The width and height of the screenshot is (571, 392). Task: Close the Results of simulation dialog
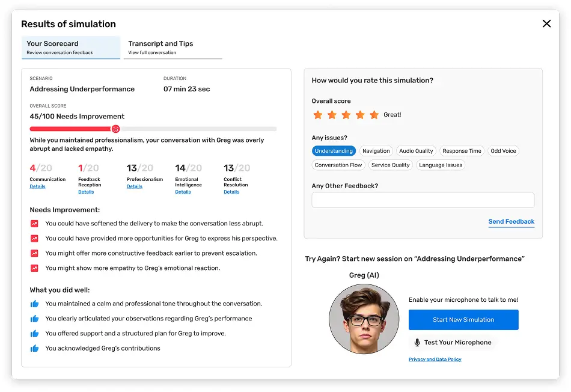546,23
